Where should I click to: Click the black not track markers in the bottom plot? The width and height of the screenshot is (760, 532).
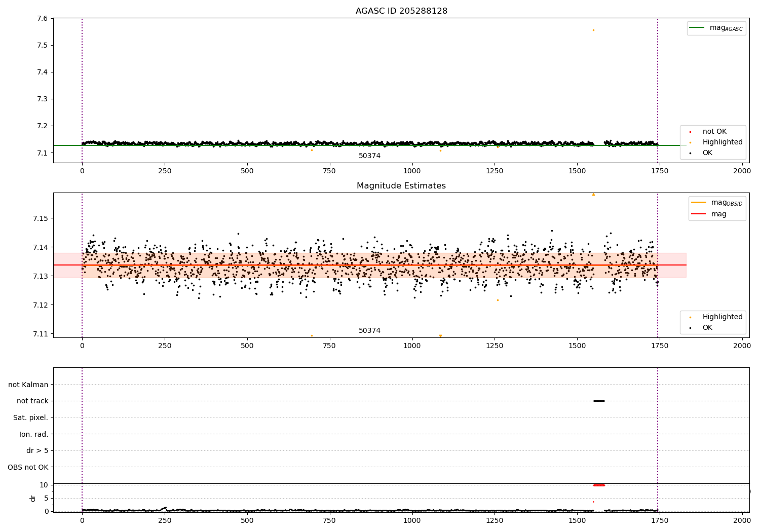pyautogui.click(x=599, y=401)
